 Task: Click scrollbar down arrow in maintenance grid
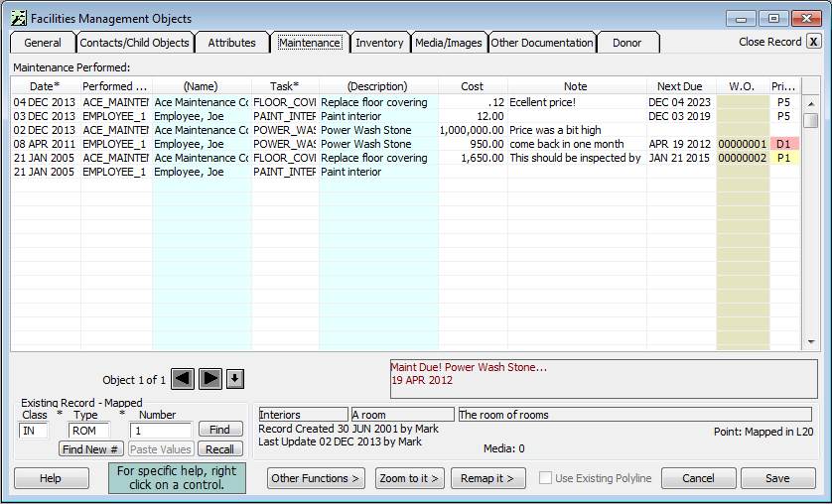point(811,342)
